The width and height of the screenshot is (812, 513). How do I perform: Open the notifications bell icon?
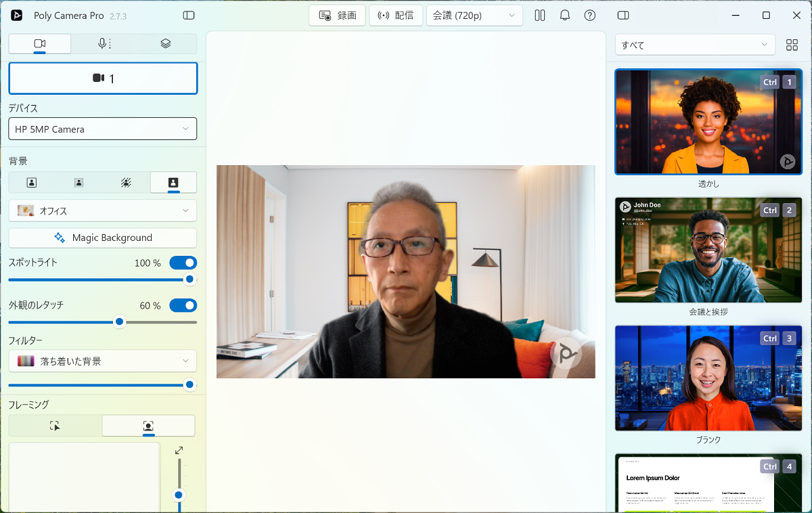565,15
